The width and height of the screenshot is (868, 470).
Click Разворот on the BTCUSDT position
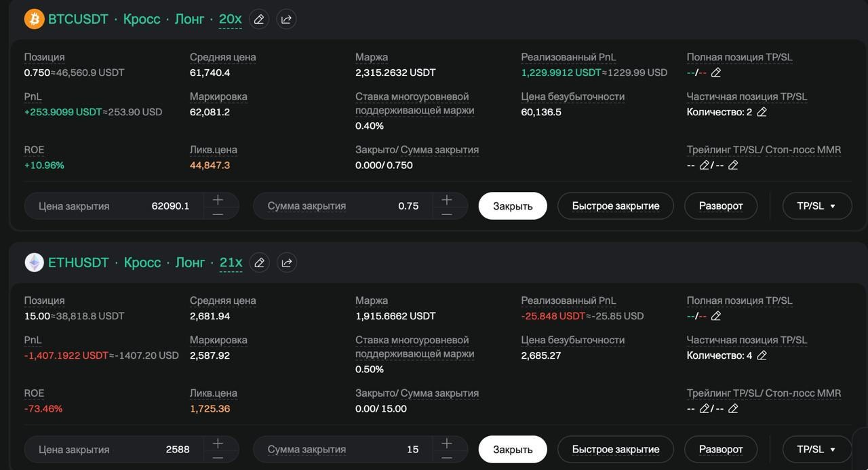[720, 206]
